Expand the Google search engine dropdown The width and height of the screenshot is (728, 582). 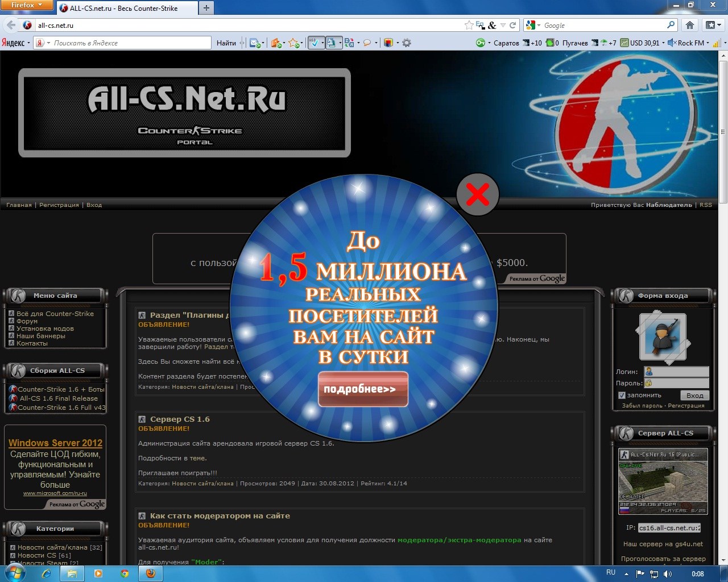click(533, 25)
